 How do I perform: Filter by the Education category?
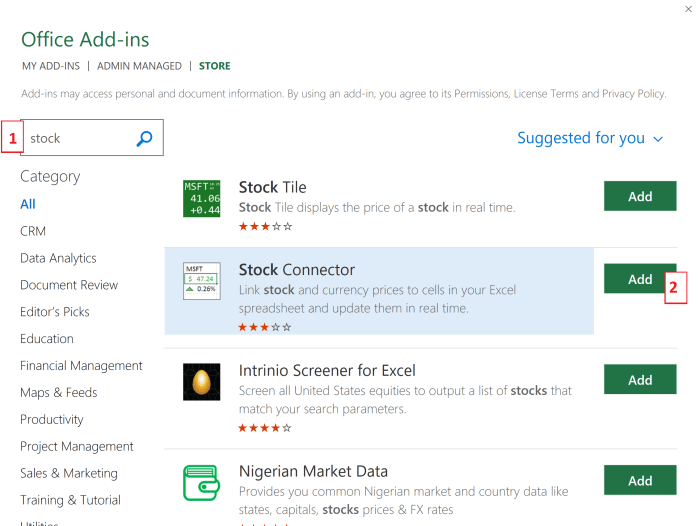point(47,338)
